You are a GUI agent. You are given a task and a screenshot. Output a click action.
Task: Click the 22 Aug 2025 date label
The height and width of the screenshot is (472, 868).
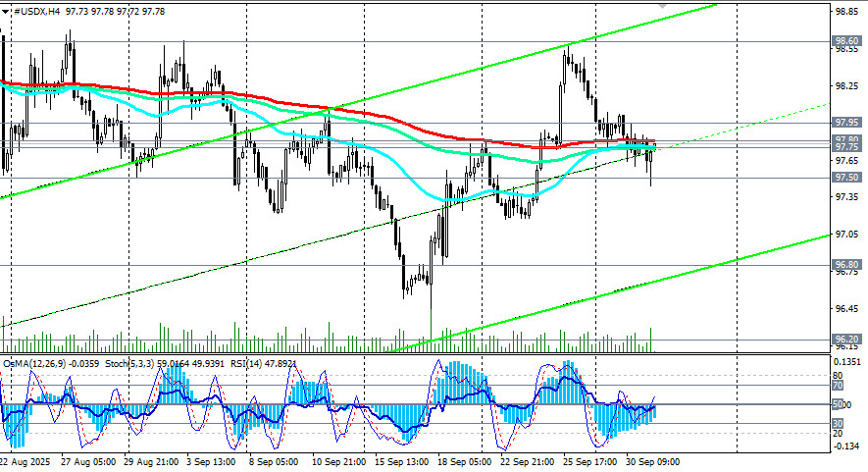click(26, 462)
